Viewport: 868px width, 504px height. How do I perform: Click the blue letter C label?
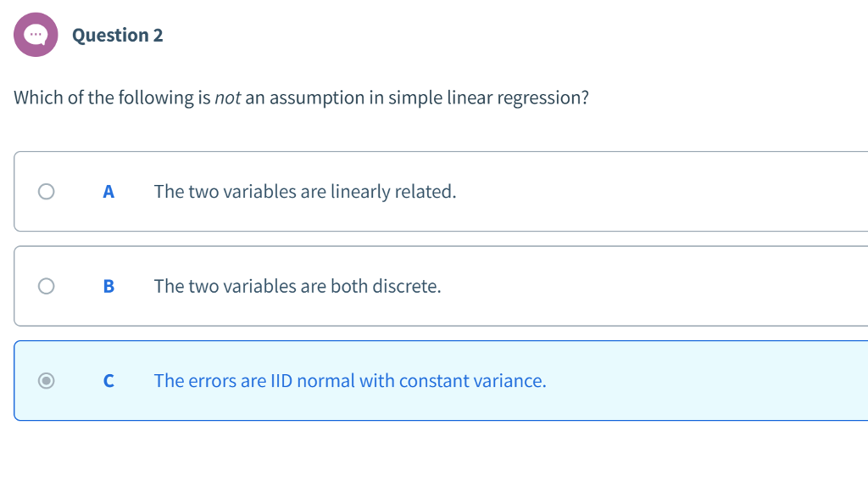pyautogui.click(x=108, y=380)
